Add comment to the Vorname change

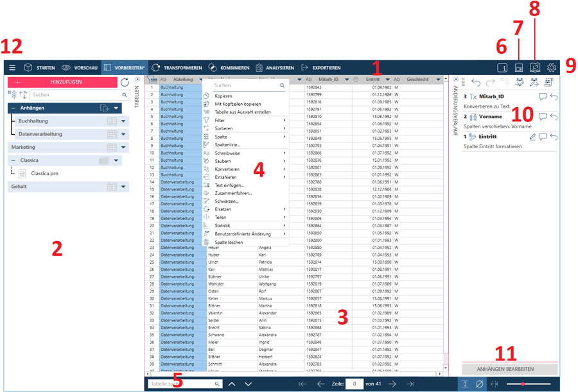coord(543,117)
